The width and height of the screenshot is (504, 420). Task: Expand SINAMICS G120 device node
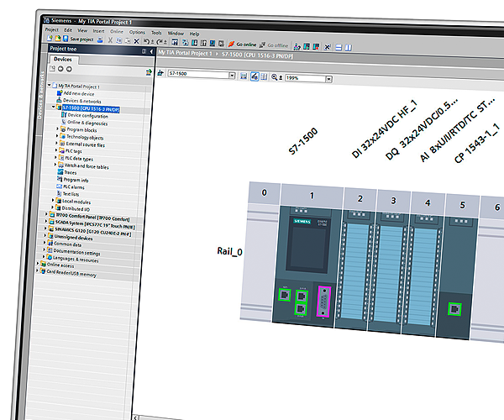pos(45,228)
